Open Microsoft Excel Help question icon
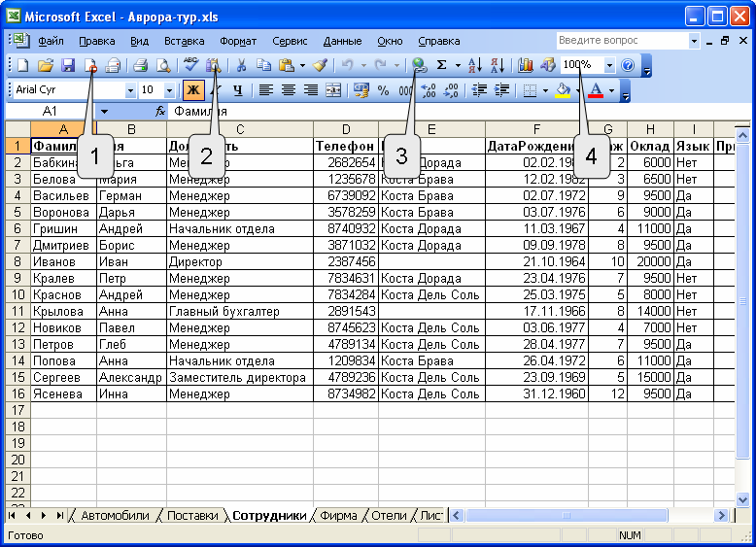Viewport: 756px width, 547px height. 628,65
